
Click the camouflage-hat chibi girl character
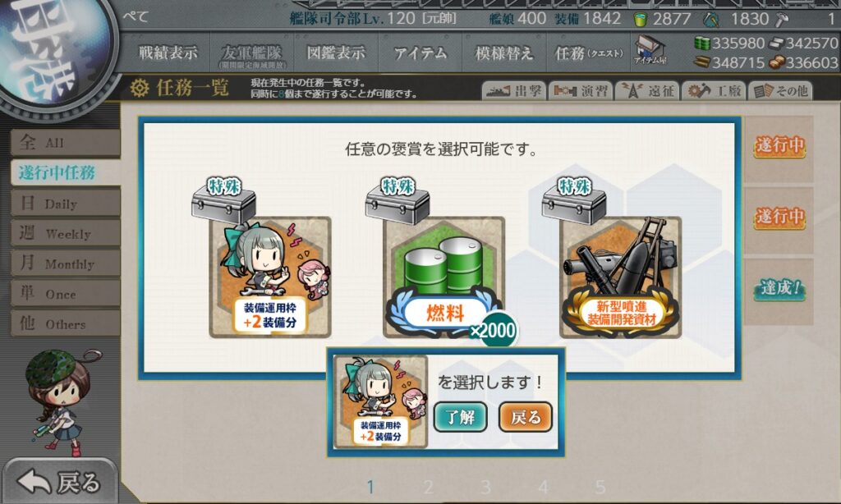point(60,400)
